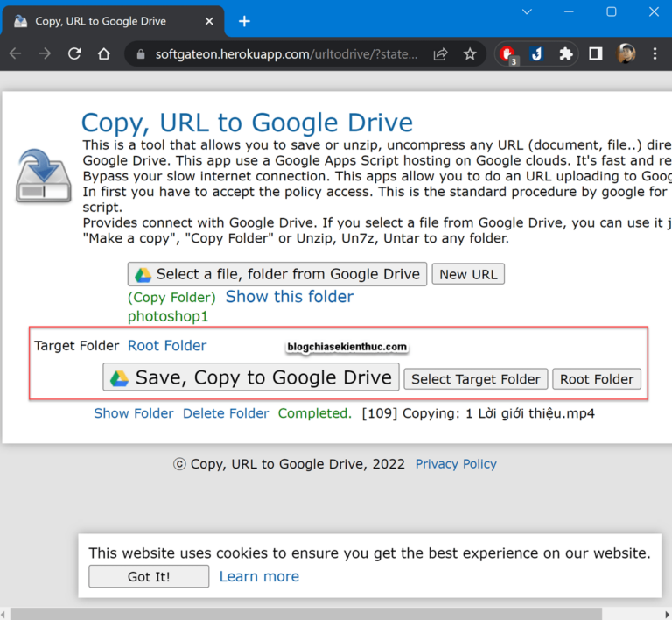672x620 pixels.
Task: Bookmark this page with star icon
Action: (x=470, y=54)
